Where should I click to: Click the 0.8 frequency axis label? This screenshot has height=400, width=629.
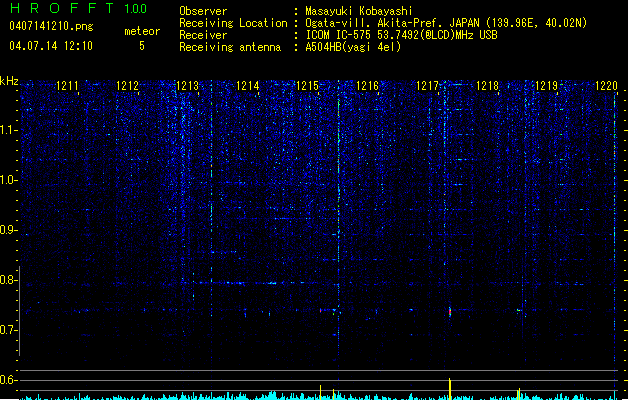tap(7, 280)
